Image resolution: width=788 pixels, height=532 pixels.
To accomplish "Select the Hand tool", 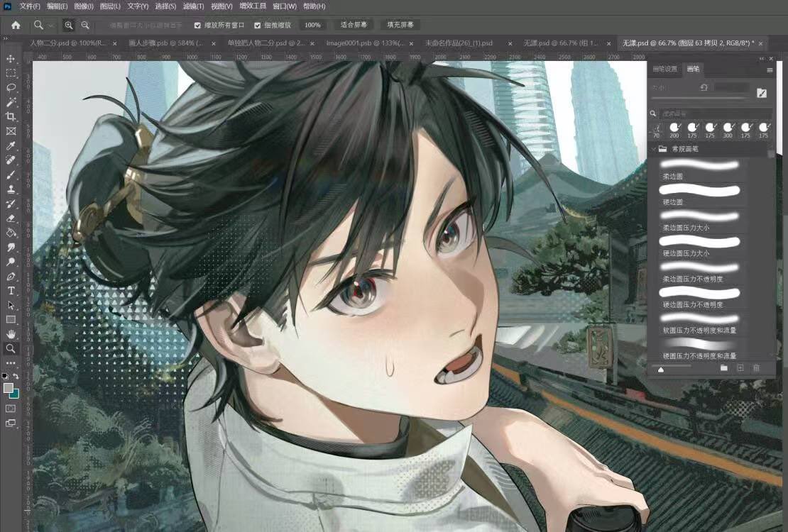I will click(x=11, y=334).
